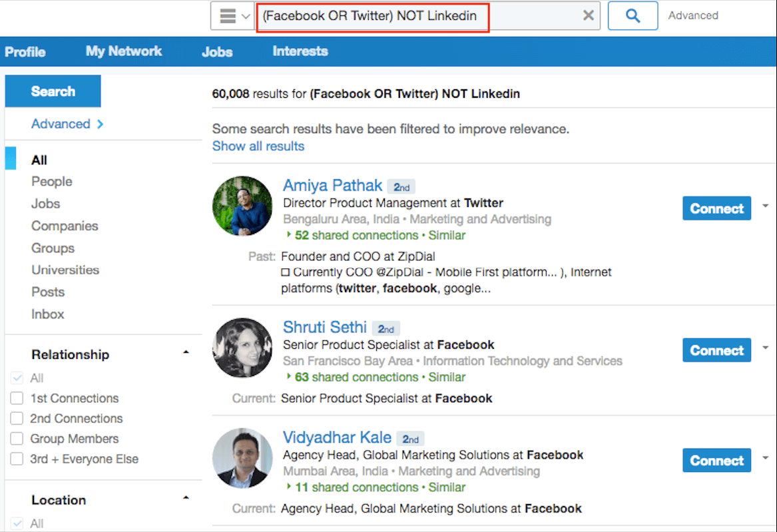This screenshot has height=532, width=777.
Task: Click Similar link for Vidyadhar Kale
Action: point(447,487)
